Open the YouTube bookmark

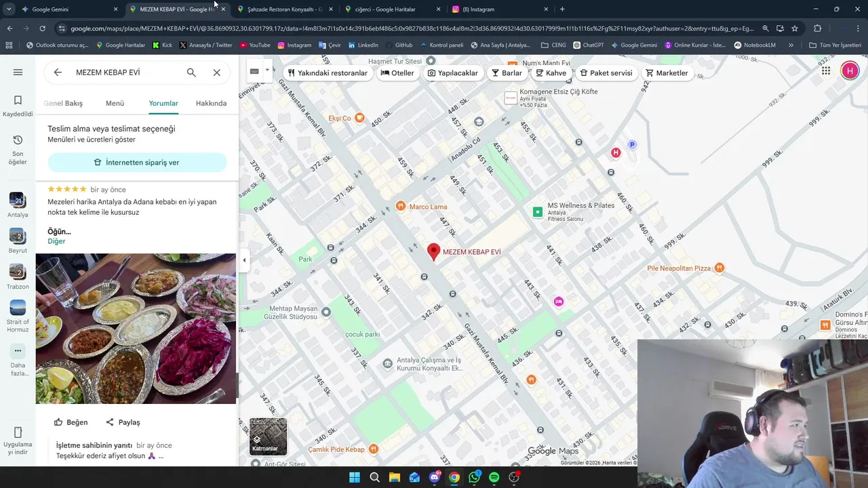(255, 45)
